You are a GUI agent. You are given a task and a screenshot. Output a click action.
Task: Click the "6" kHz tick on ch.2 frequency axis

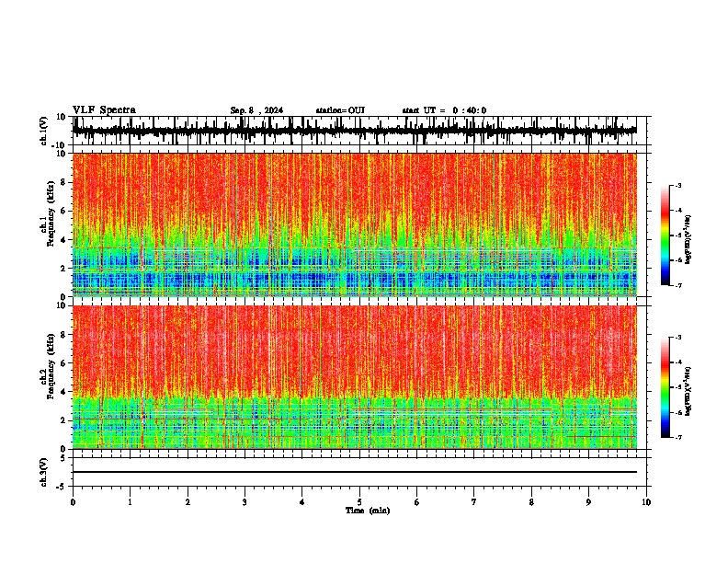tap(64, 363)
